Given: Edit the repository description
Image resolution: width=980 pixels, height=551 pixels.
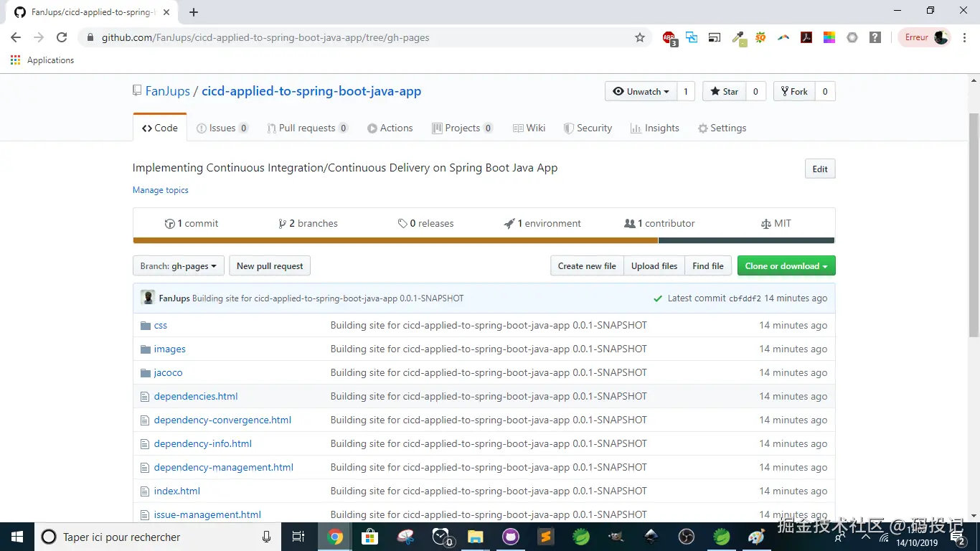Looking at the screenshot, I should tap(820, 169).
